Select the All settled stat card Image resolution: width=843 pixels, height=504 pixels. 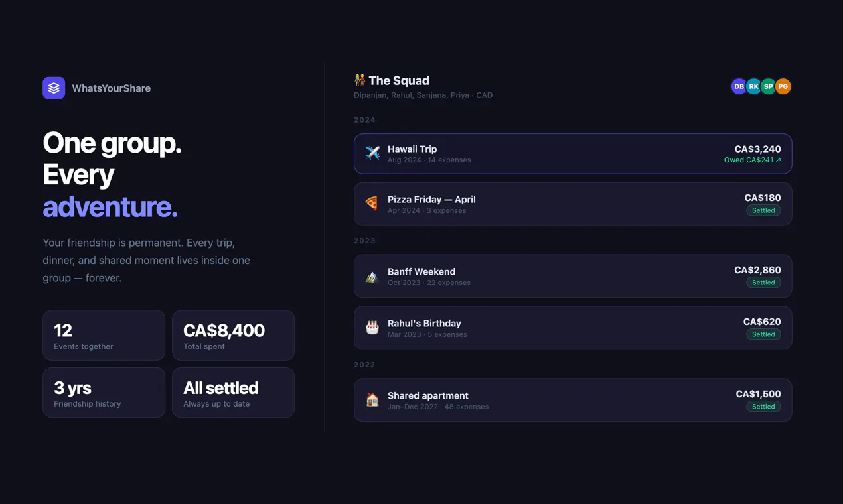point(233,393)
